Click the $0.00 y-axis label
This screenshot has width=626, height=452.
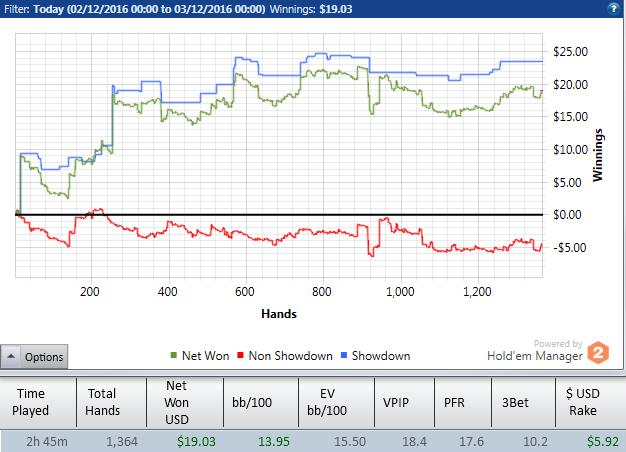[x=567, y=215]
